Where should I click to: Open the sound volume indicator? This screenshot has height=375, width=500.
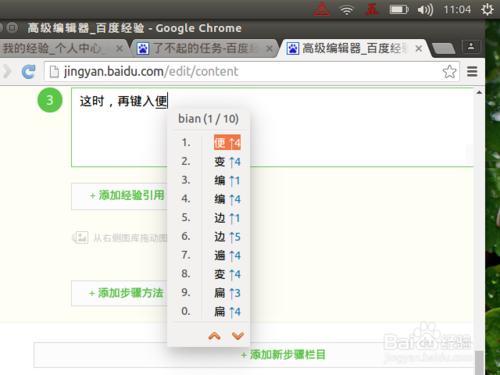click(425, 10)
